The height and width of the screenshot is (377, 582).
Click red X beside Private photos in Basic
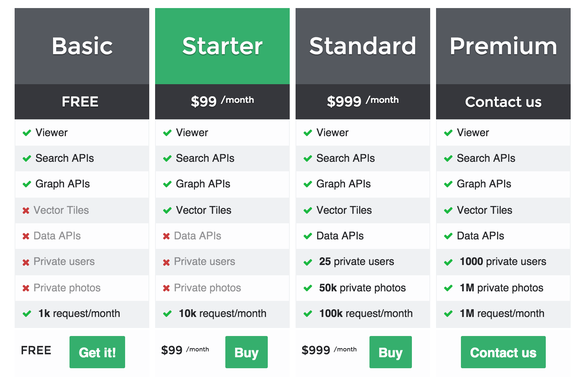pyautogui.click(x=26, y=288)
